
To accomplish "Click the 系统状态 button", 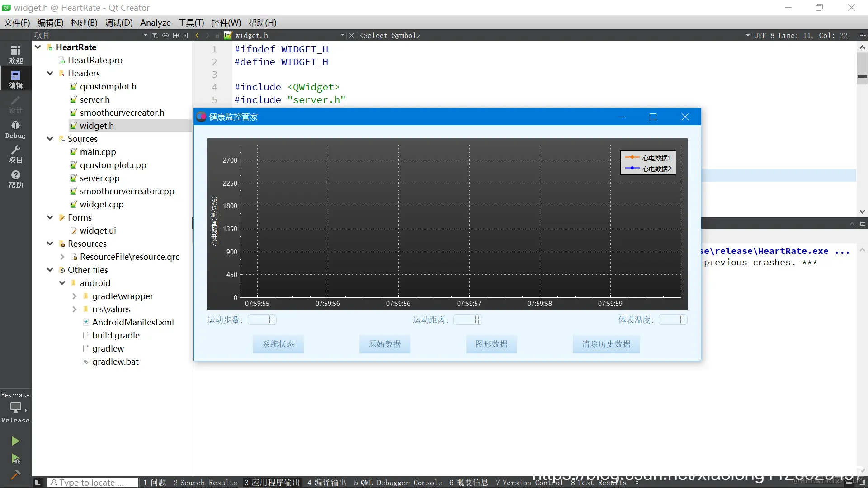I will 278,344.
